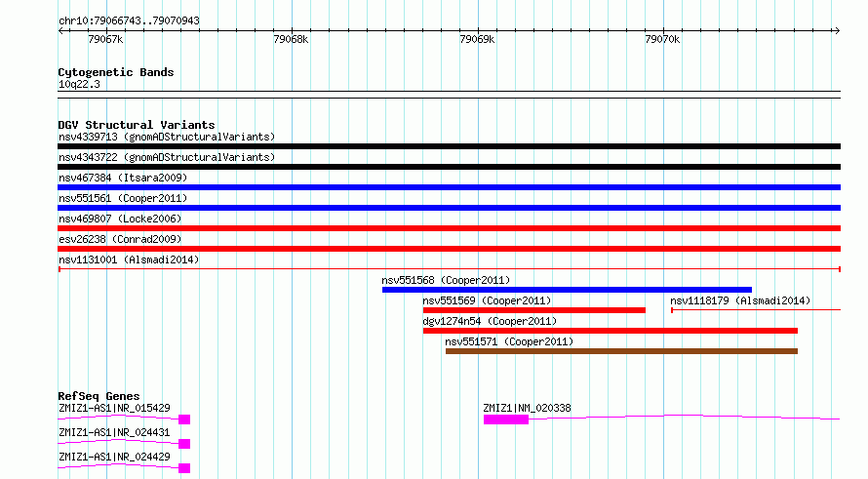Click the blue bar under nsv551568
Screen dimensions: 868x479
click(567, 290)
